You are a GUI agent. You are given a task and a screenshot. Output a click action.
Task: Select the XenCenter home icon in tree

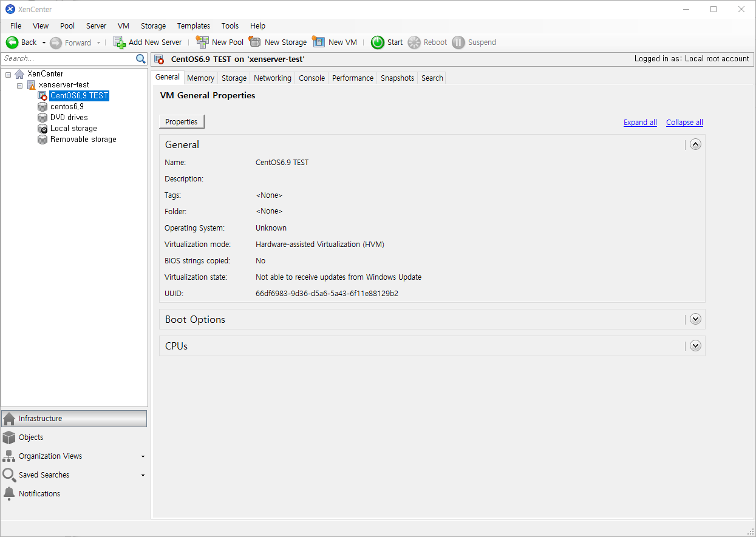point(19,74)
